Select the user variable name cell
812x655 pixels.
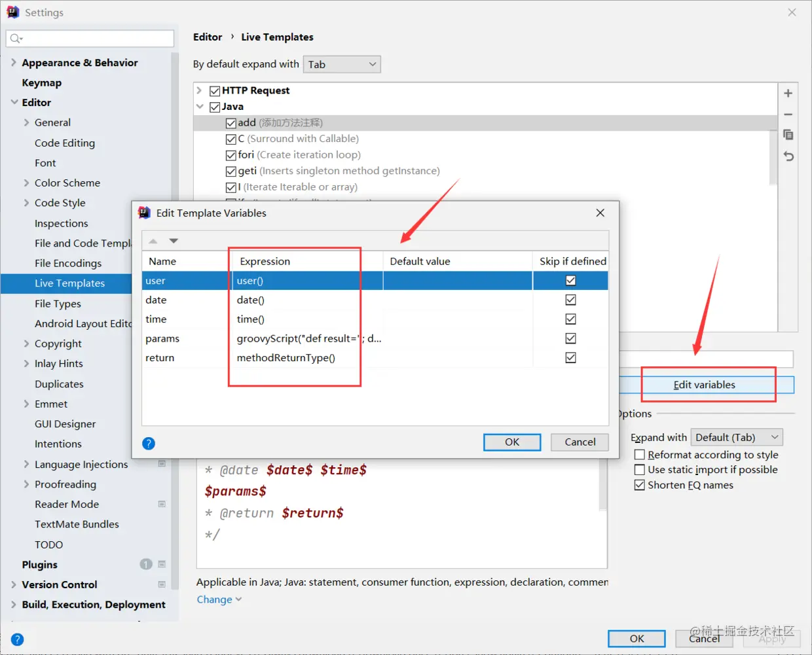(187, 281)
